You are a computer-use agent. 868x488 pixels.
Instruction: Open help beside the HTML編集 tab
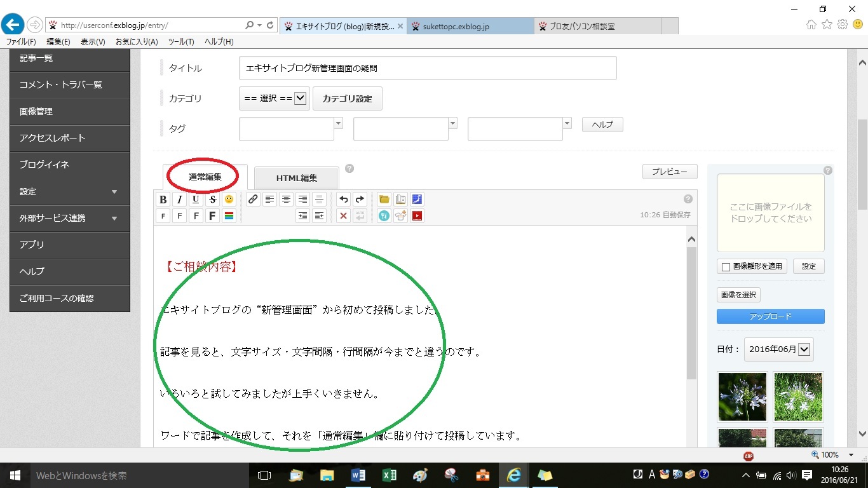[x=349, y=168]
